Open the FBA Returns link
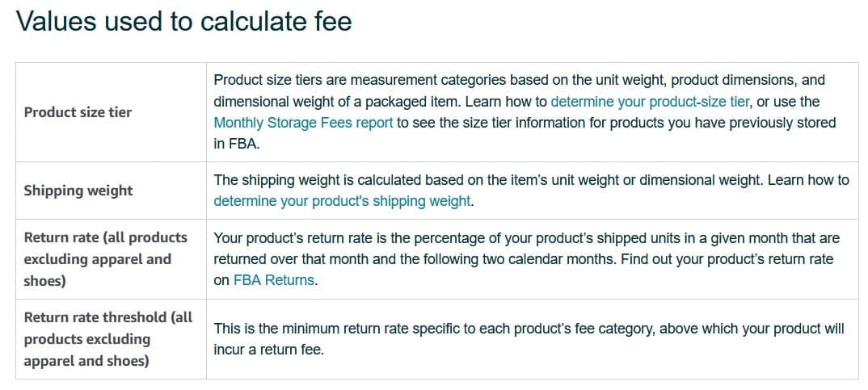Screen dimensions: 868x390 [x=275, y=280]
